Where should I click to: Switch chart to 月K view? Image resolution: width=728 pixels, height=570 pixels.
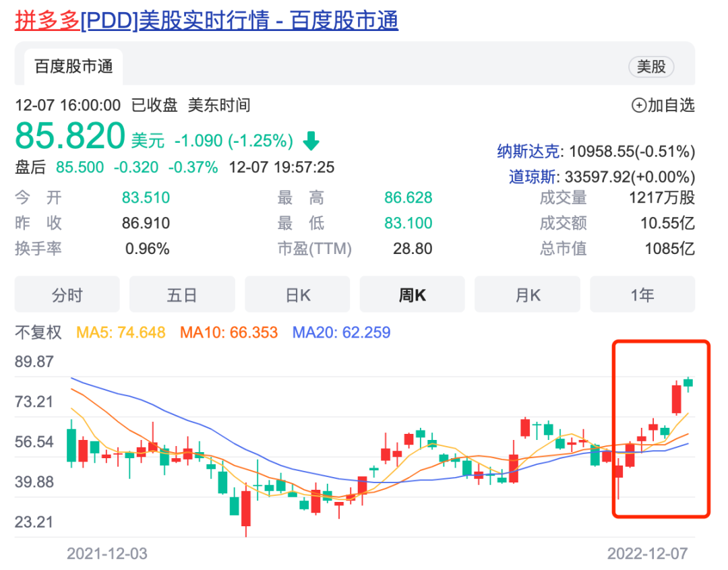coord(527,294)
